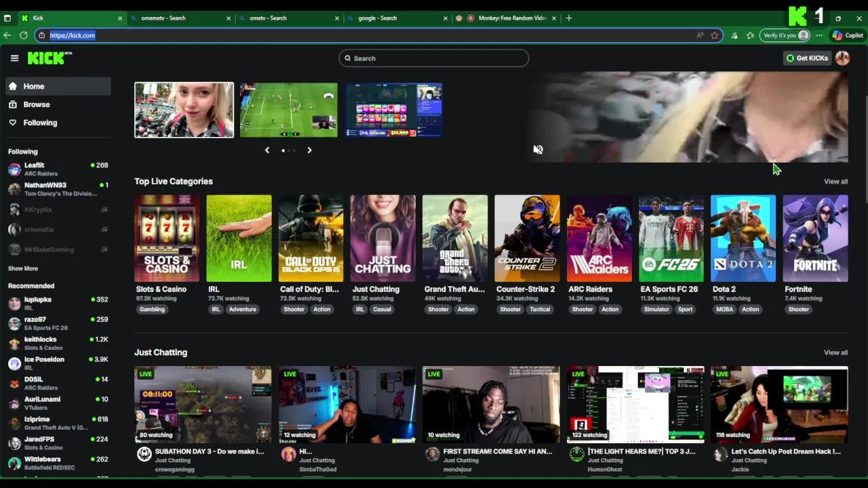Show previous featured stream with left arrow
This screenshot has height=488, width=868.
pos(267,150)
